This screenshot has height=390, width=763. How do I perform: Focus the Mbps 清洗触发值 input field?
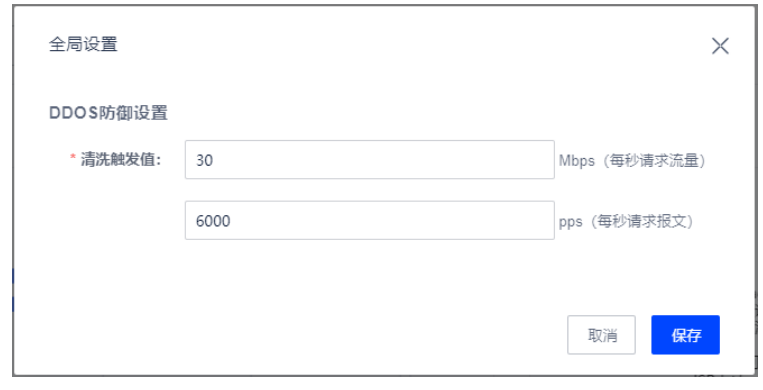click(x=369, y=160)
